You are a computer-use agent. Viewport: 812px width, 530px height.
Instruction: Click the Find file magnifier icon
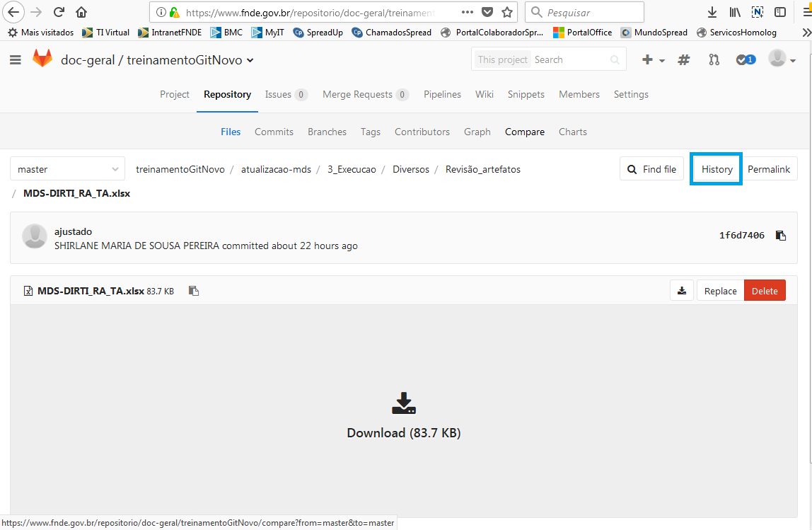tap(632, 168)
